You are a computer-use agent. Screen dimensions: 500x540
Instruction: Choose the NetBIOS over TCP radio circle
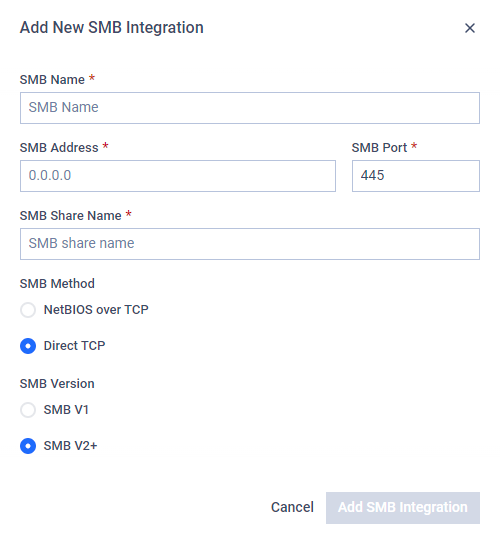pos(28,310)
